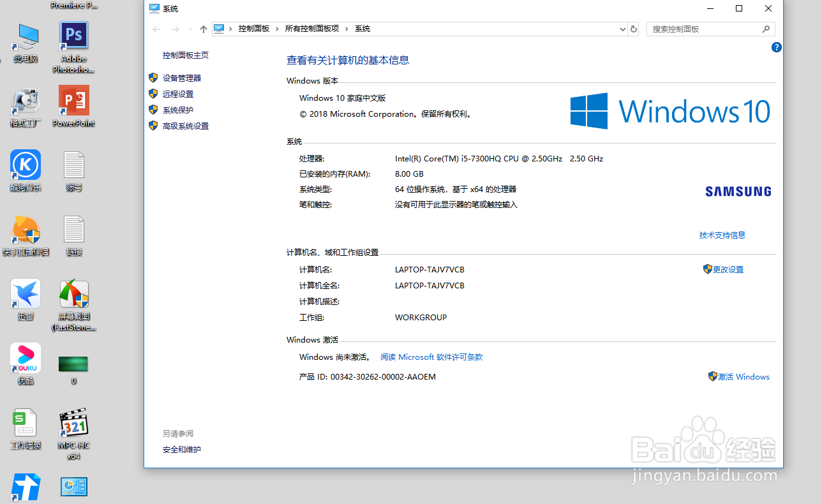This screenshot has height=504, width=822.
Task: Select the 屏幕截图 FastStone desktop icon
Action: 74,305
